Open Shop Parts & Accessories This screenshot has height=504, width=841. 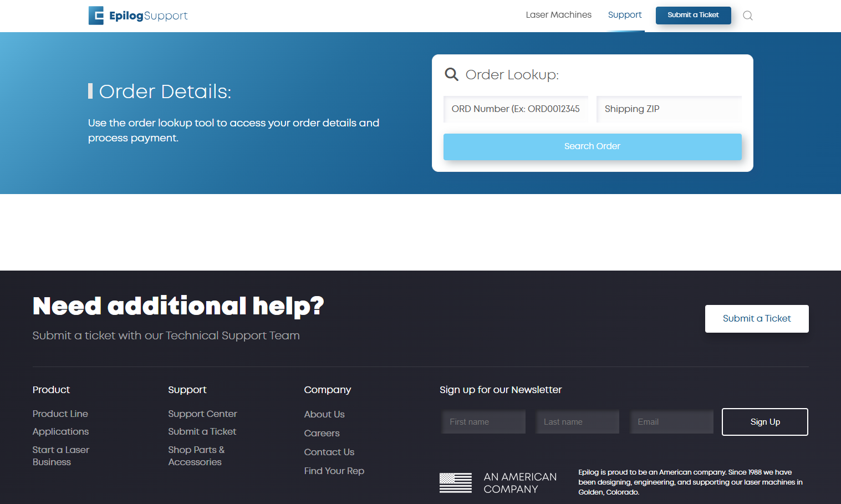[x=196, y=455]
